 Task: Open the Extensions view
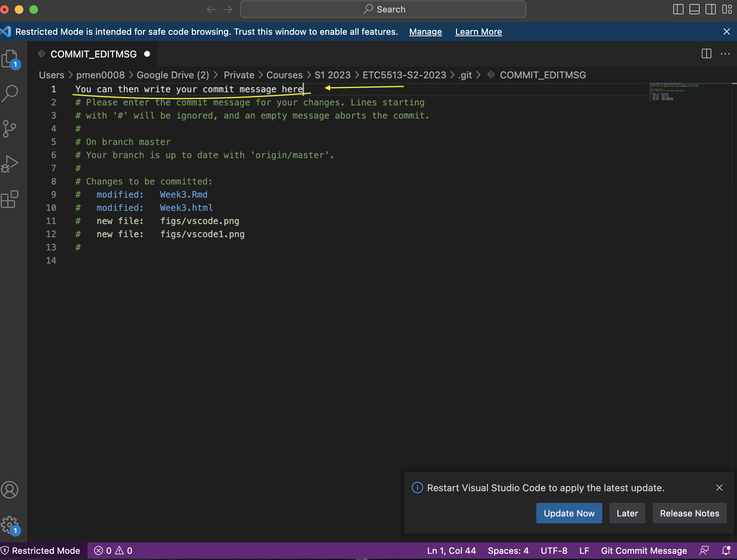point(10,199)
